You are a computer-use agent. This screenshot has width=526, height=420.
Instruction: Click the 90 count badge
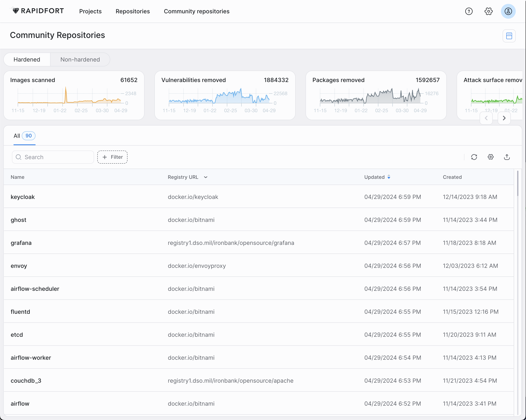coord(29,136)
